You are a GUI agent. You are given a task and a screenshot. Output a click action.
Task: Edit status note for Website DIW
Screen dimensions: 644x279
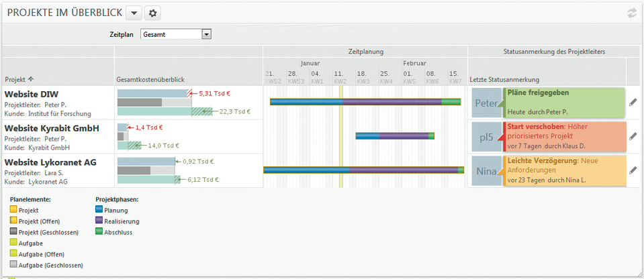(x=632, y=102)
